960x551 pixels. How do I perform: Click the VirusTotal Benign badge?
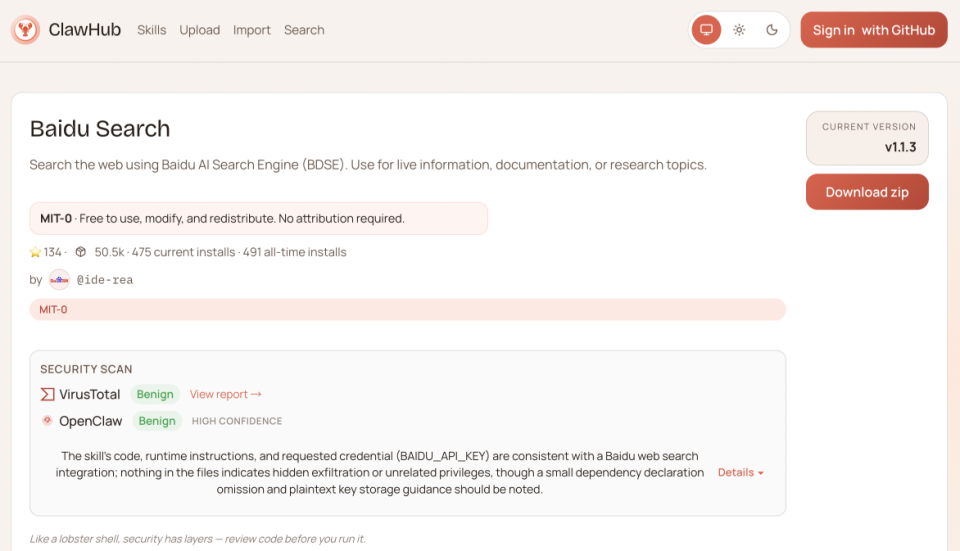[155, 394]
